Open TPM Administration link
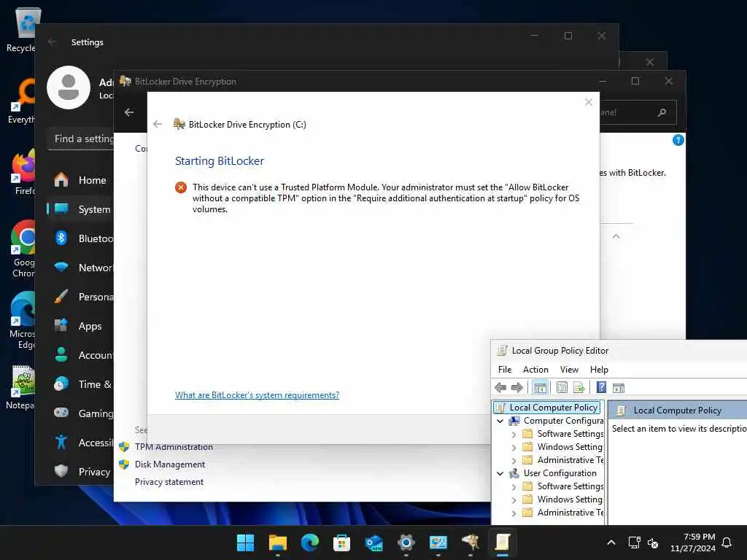Image resolution: width=747 pixels, height=560 pixels. point(174,447)
